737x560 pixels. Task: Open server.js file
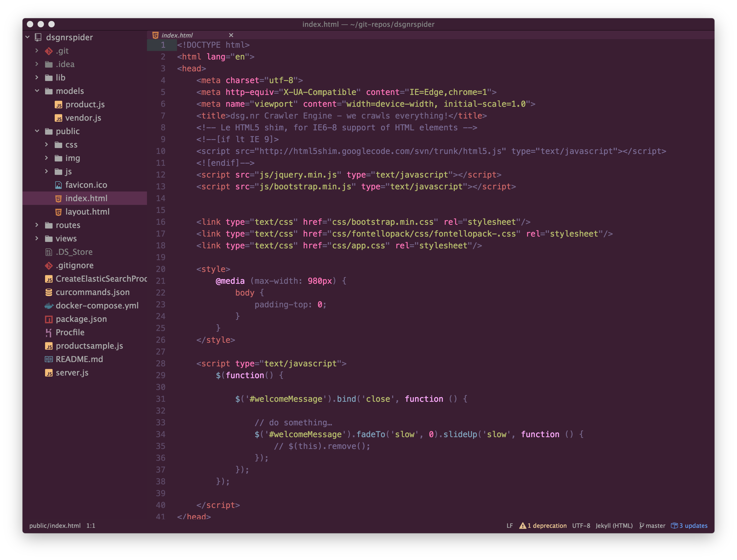[x=72, y=373]
